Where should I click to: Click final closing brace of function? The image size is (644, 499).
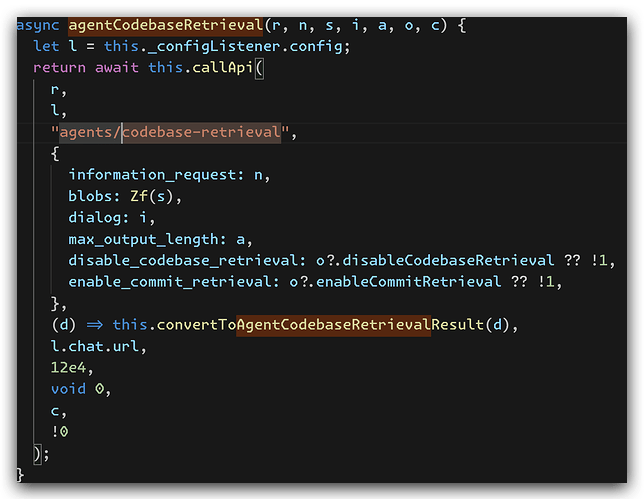20,475
